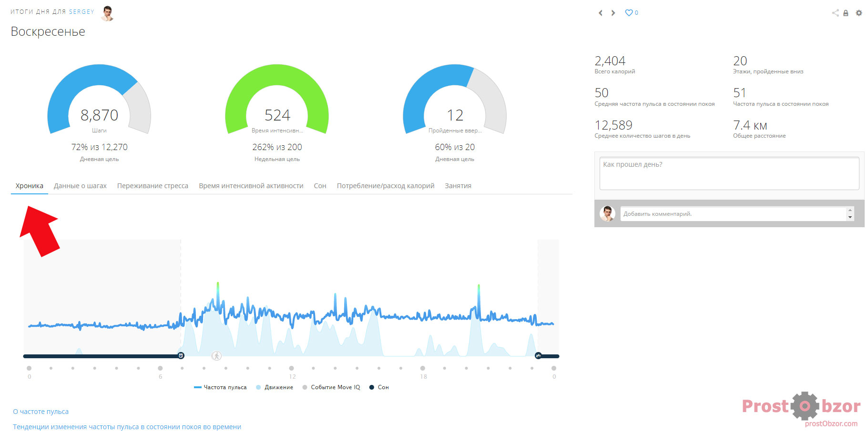Image resolution: width=868 pixels, height=433 pixels.
Task: Click the share icon
Action: 835,13
